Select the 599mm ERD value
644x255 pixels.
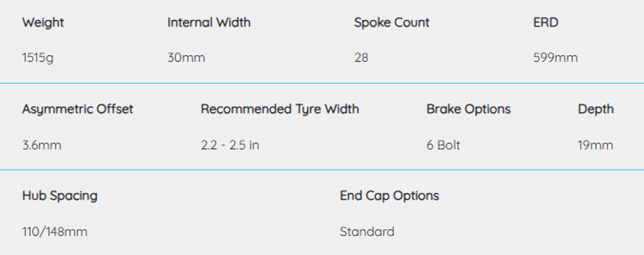(555, 58)
